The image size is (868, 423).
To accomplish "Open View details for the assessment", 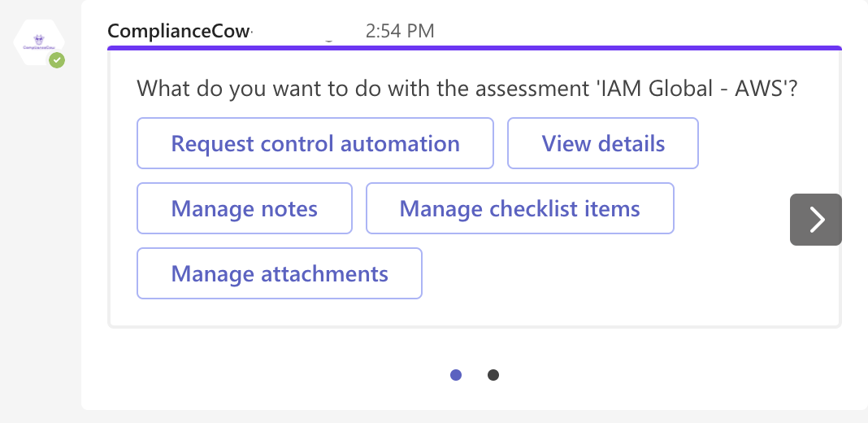I will [603, 144].
